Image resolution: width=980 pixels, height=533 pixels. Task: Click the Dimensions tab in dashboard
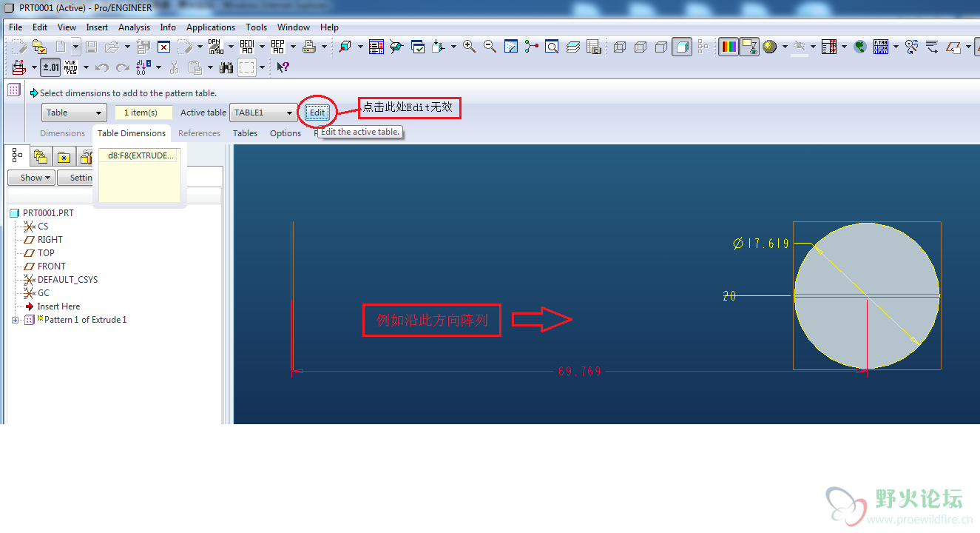pos(62,133)
